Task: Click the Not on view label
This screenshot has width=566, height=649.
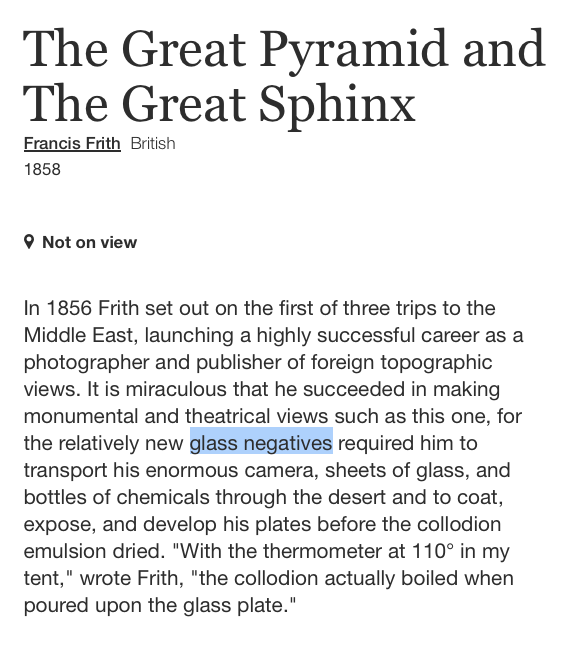Action: (89, 243)
